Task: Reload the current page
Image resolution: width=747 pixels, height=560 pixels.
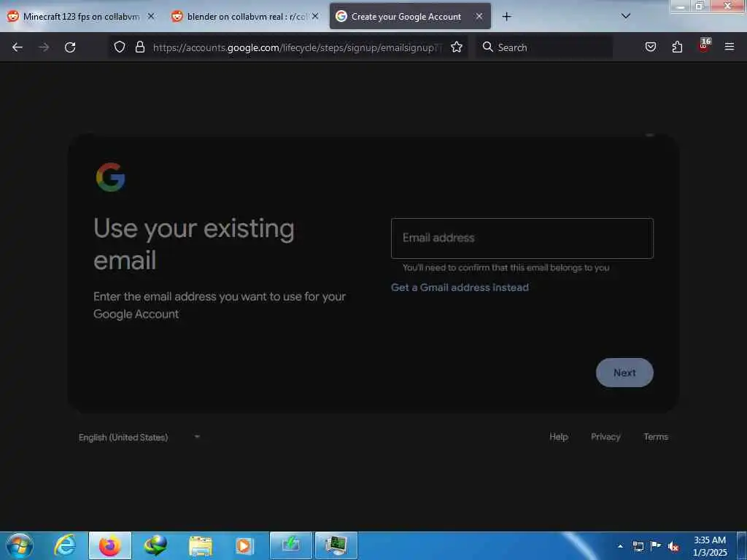Action: click(70, 47)
